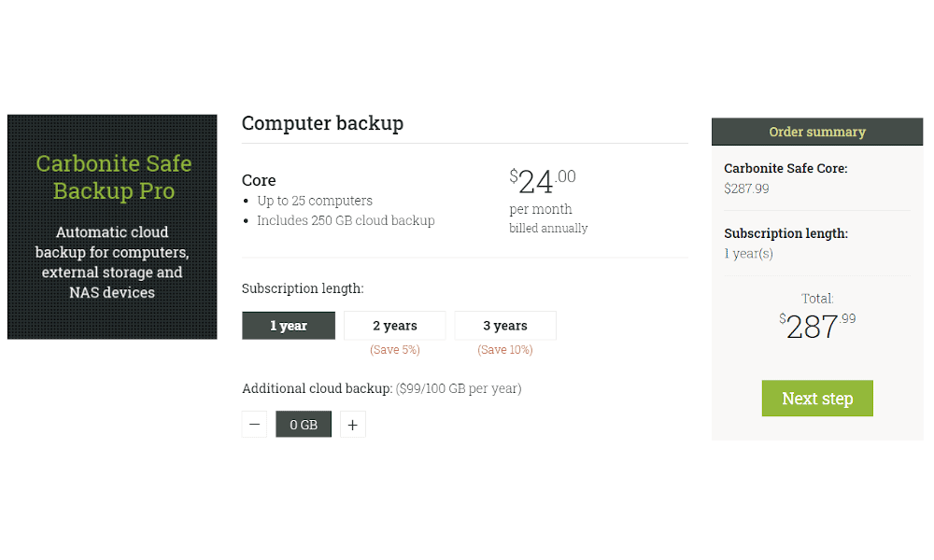
Task: Click the plus button to increase cloud backup
Action: pyautogui.click(x=352, y=424)
